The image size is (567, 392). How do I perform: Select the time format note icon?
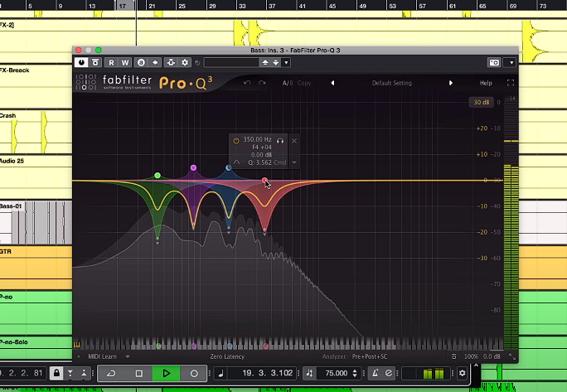click(x=220, y=373)
